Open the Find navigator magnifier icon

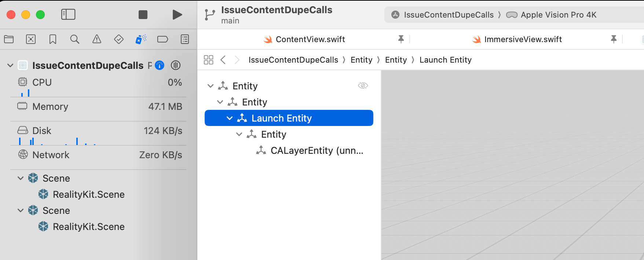point(75,39)
